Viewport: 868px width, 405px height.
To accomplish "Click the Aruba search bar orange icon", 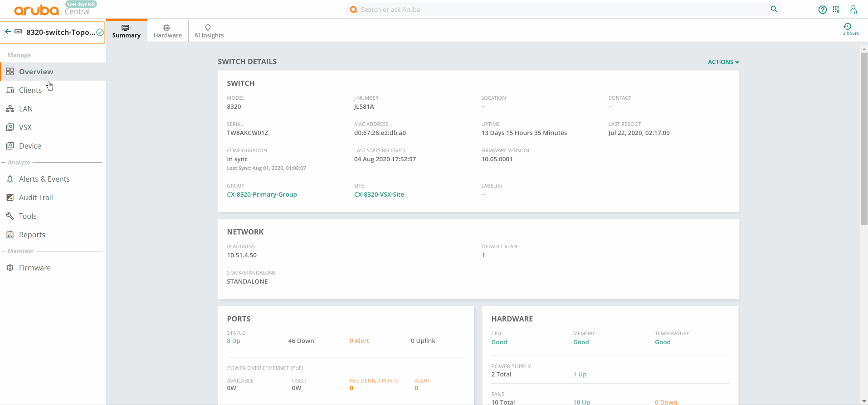I will point(353,9).
